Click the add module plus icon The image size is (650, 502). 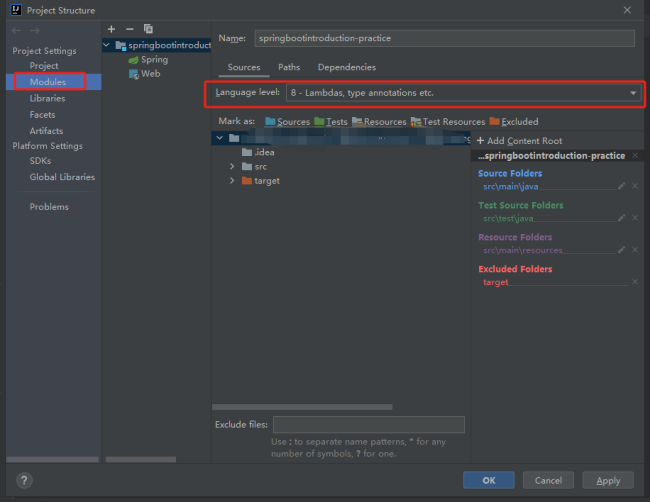pyautogui.click(x=111, y=29)
